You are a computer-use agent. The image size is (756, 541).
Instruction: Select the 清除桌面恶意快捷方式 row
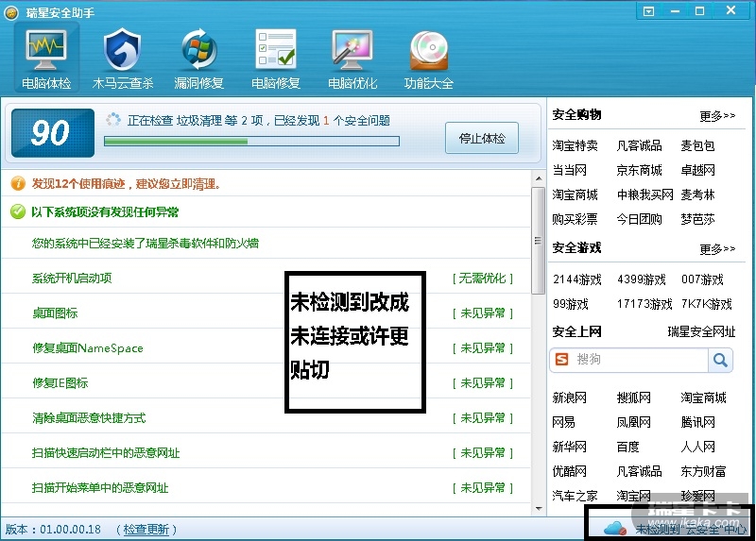[x=266, y=417]
